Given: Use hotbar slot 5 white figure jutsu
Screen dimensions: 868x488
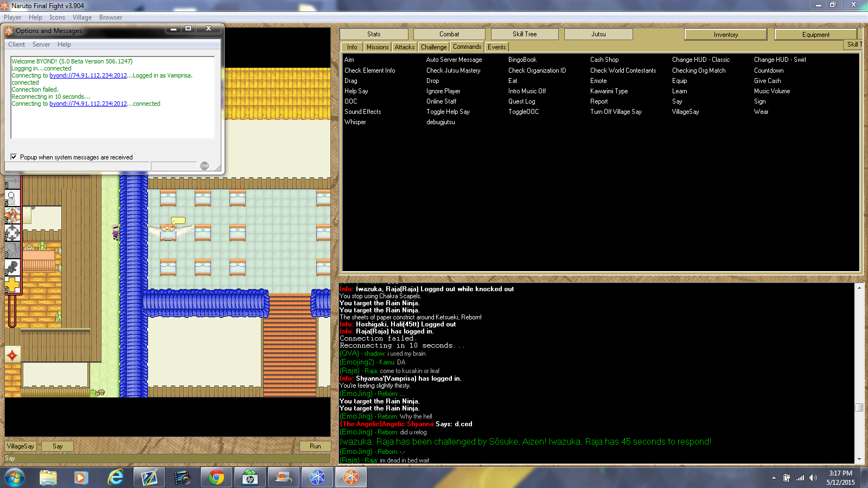Looking at the screenshot, I should (x=12, y=198).
